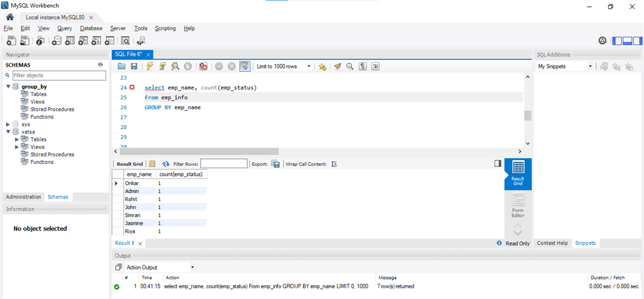Open the Server menu
The image size is (644, 299).
coord(118,28)
